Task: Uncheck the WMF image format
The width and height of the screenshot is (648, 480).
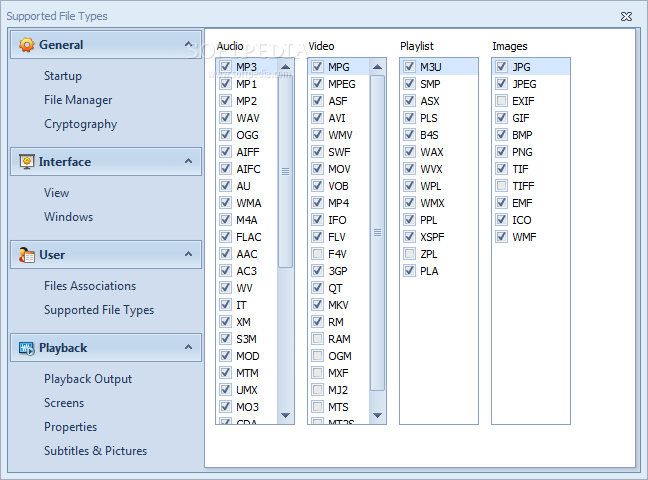Action: point(502,237)
